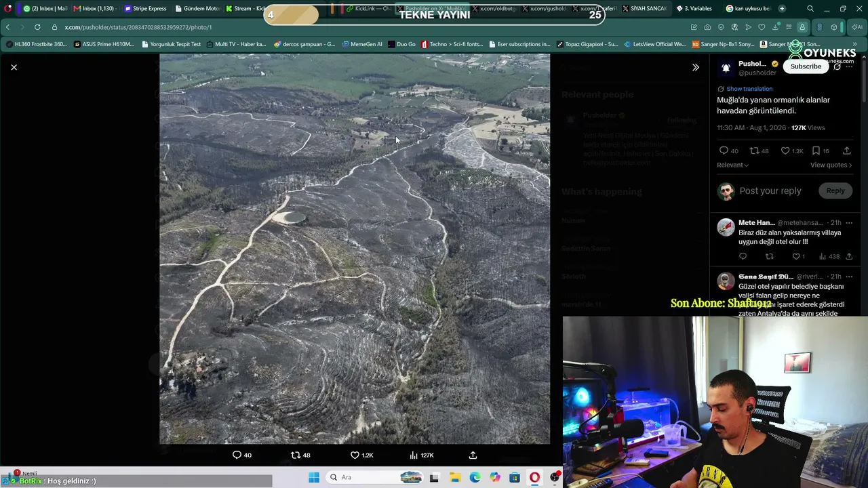Viewport: 868px width, 488px height.
Task: Open MemeGen AI bookmark
Action: (x=363, y=44)
